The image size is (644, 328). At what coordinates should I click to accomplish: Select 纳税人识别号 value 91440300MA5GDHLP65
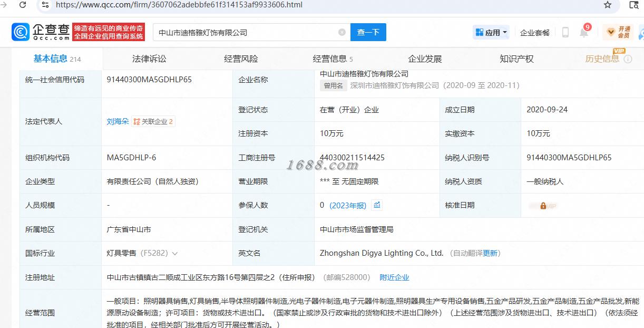[569, 158]
